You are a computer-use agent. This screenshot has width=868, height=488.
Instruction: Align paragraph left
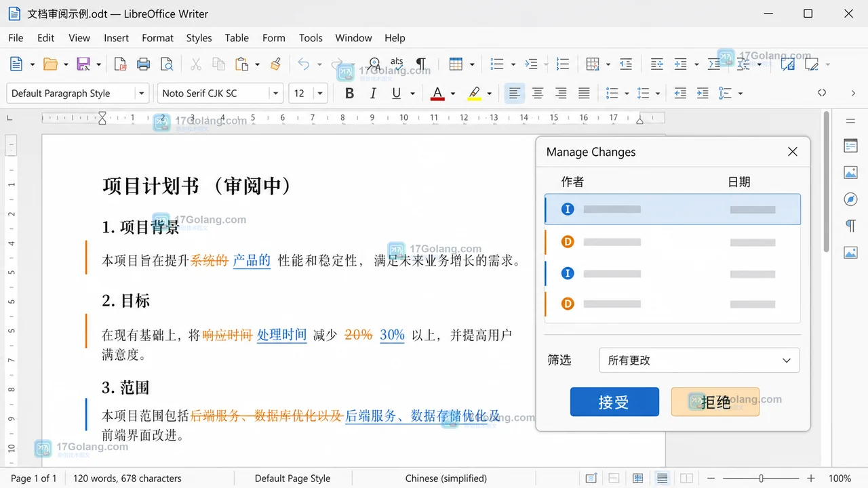pos(515,94)
